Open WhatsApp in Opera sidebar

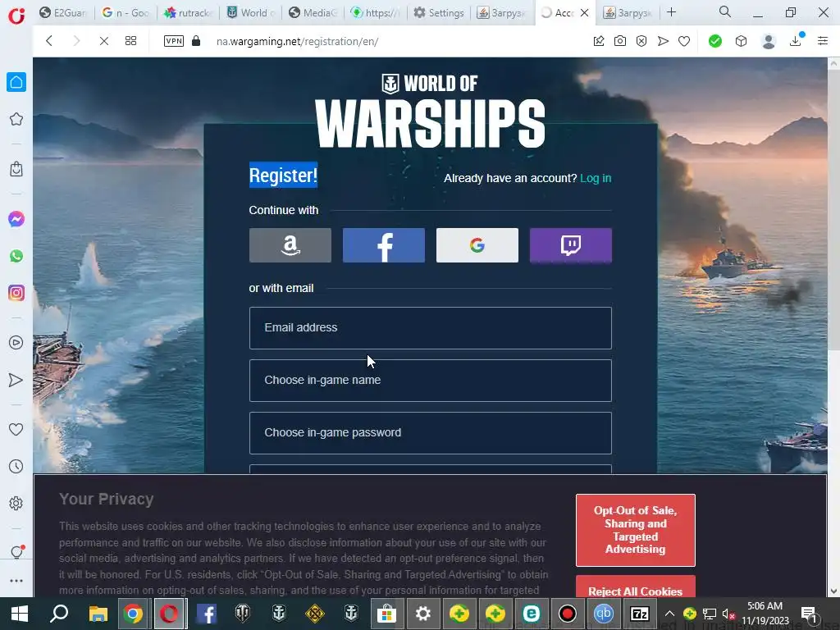[x=16, y=256]
